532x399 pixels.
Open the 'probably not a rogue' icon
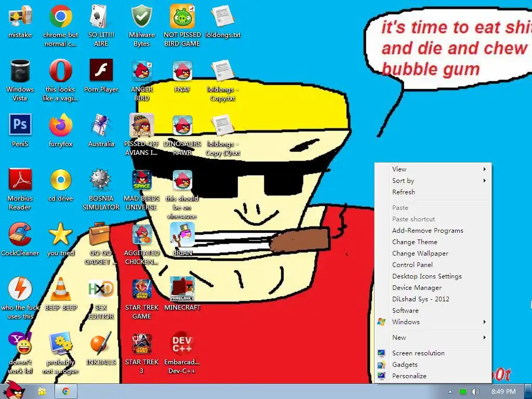tap(60, 343)
